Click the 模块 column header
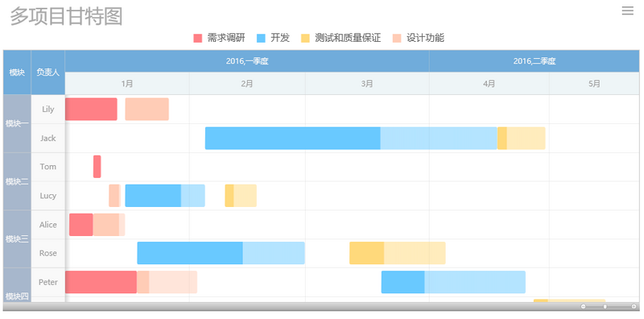The height and width of the screenshot is (319, 644). [x=17, y=72]
